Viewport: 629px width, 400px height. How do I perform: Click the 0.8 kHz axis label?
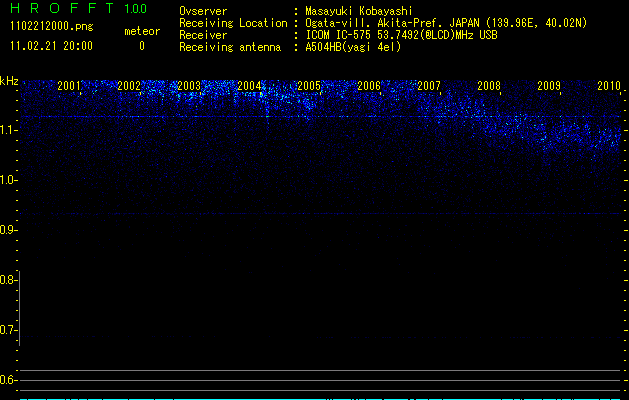(x=8, y=280)
